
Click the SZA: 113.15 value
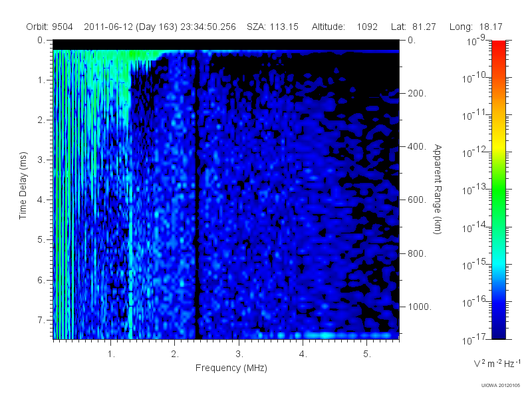pyautogui.click(x=273, y=27)
